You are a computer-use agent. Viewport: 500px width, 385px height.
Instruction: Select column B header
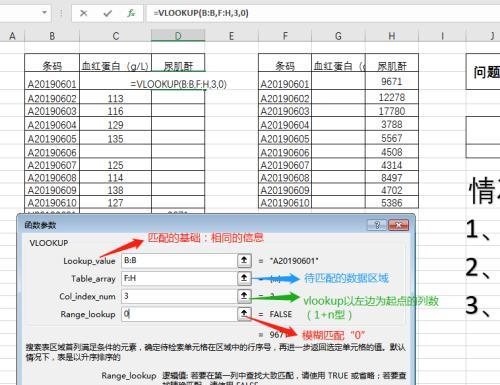click(52, 35)
